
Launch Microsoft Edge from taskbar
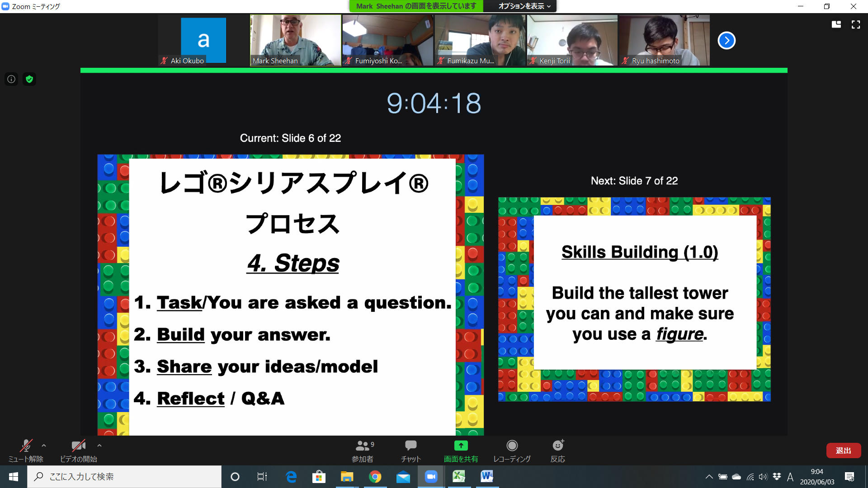(x=291, y=477)
